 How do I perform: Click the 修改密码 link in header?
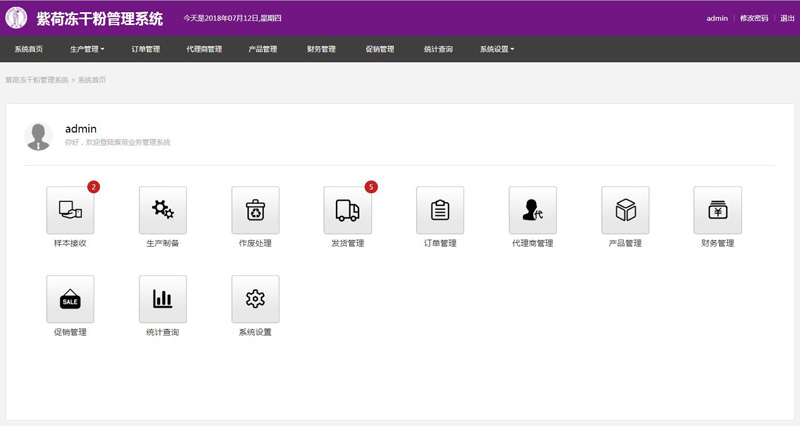pos(754,18)
